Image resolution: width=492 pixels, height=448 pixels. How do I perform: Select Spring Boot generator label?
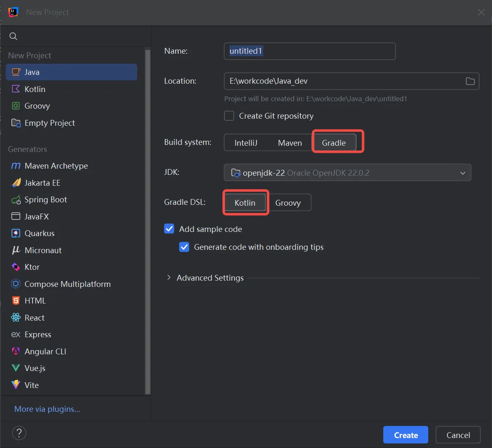click(x=46, y=200)
